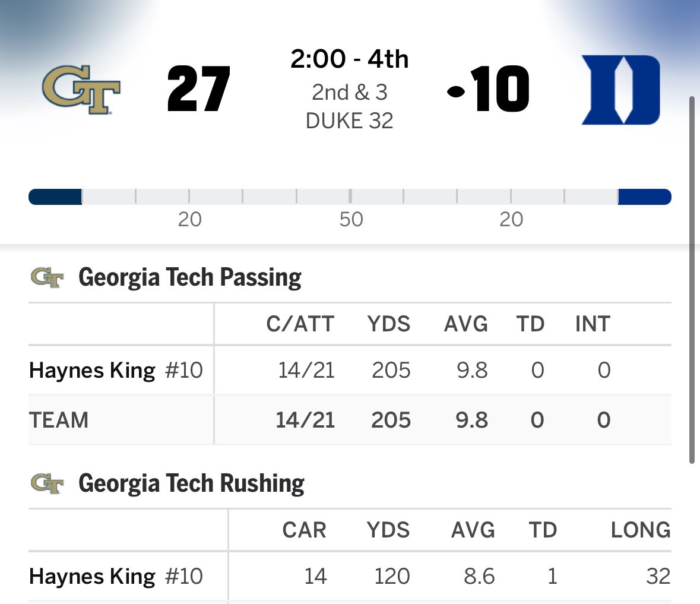This screenshot has height=604, width=700.
Task: Click small GT logo beside Passing heading
Action: click(x=47, y=277)
